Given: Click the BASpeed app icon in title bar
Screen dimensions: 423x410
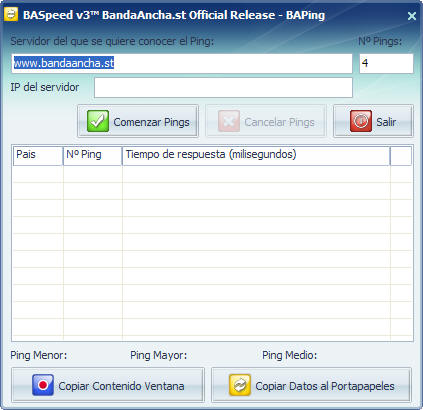Looking at the screenshot, I should click(11, 14).
